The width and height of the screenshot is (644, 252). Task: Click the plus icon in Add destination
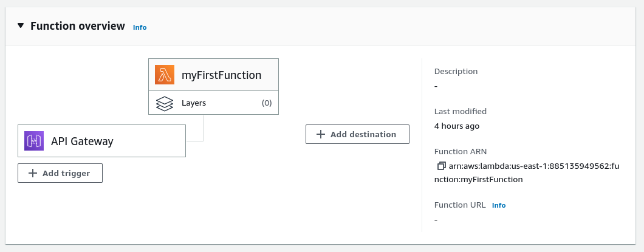click(x=321, y=134)
